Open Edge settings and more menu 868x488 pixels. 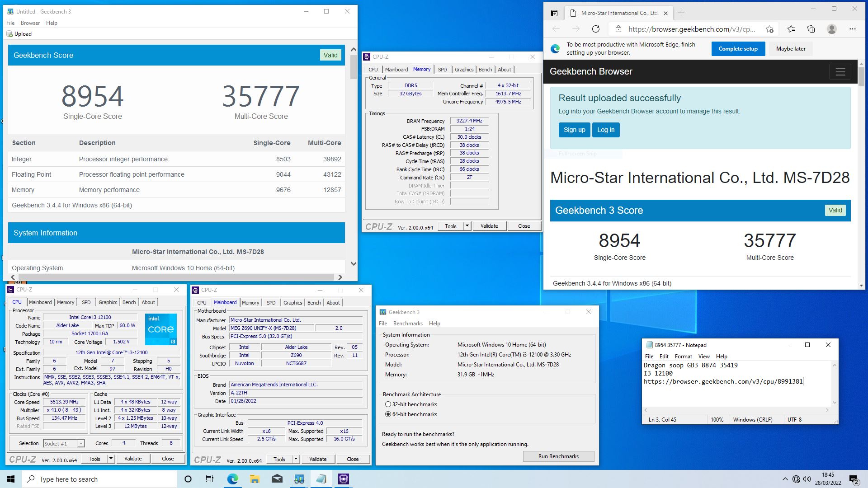[853, 29]
